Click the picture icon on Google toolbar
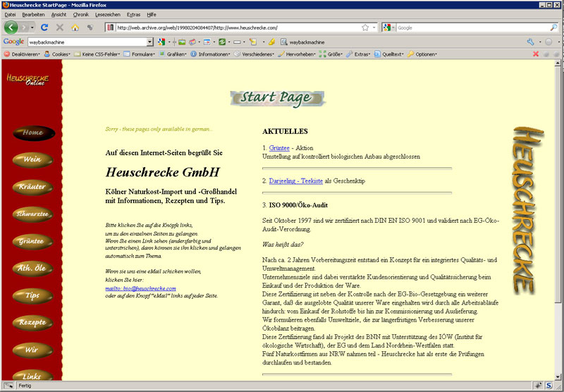 coord(182,42)
